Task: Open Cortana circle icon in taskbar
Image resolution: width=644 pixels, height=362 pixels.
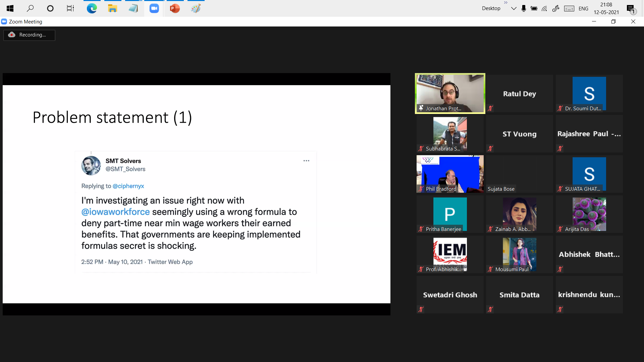Action: (50, 8)
